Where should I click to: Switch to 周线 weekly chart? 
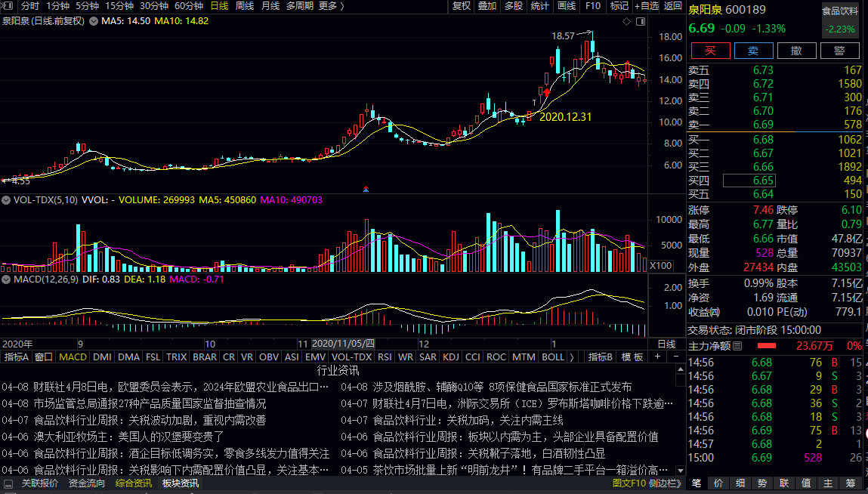[x=245, y=6]
